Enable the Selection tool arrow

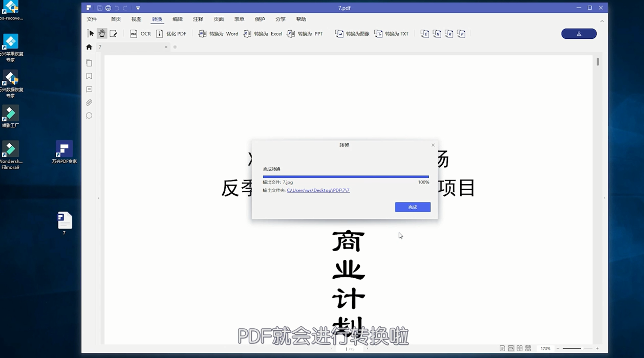click(91, 33)
